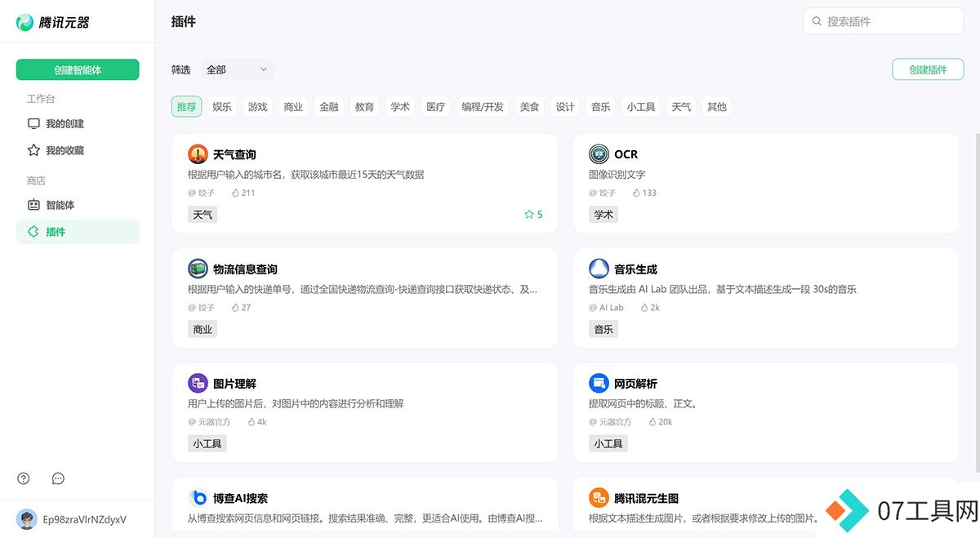
Task: Open the 腾讯混元生图 plugin title
Action: coord(646,499)
